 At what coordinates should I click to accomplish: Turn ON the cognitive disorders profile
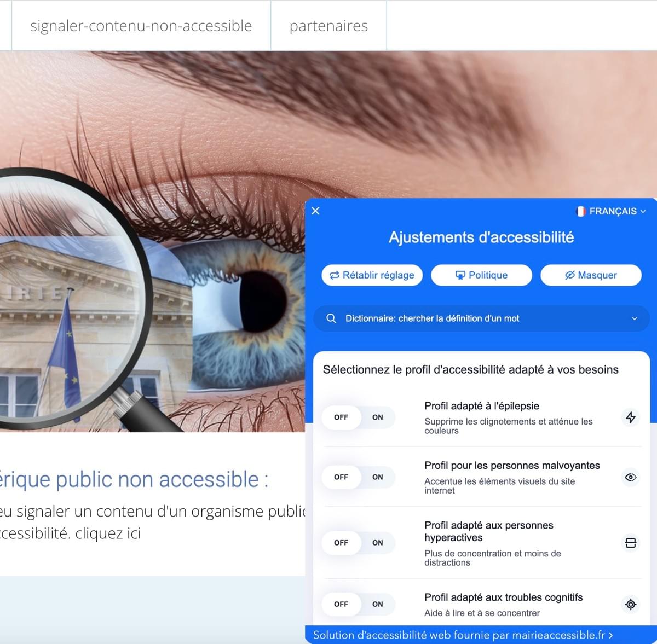[377, 604]
